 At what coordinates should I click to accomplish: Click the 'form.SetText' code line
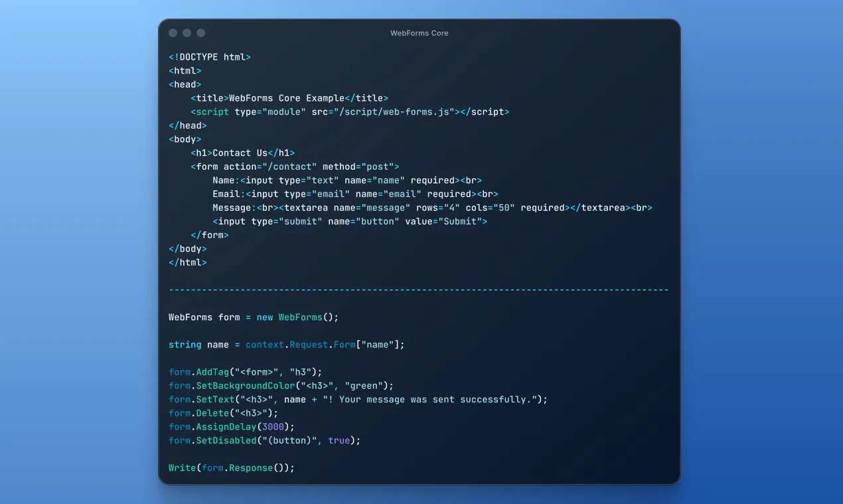pyautogui.click(x=358, y=400)
